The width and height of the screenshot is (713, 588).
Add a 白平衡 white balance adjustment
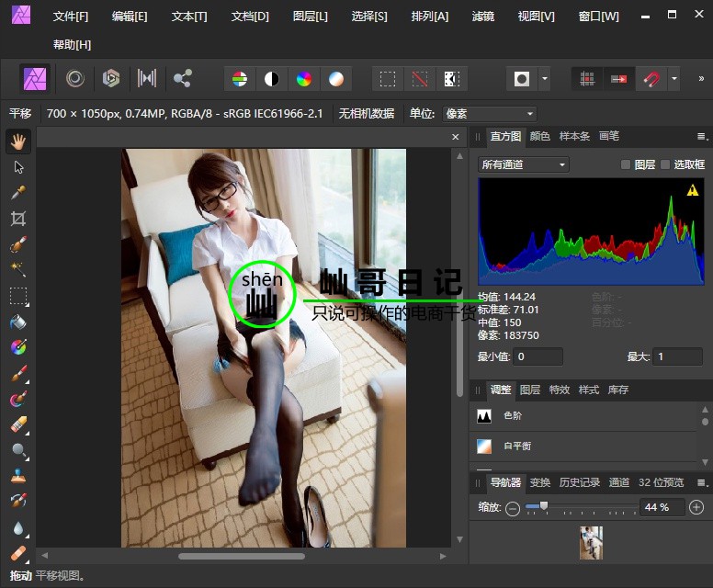pos(583,447)
